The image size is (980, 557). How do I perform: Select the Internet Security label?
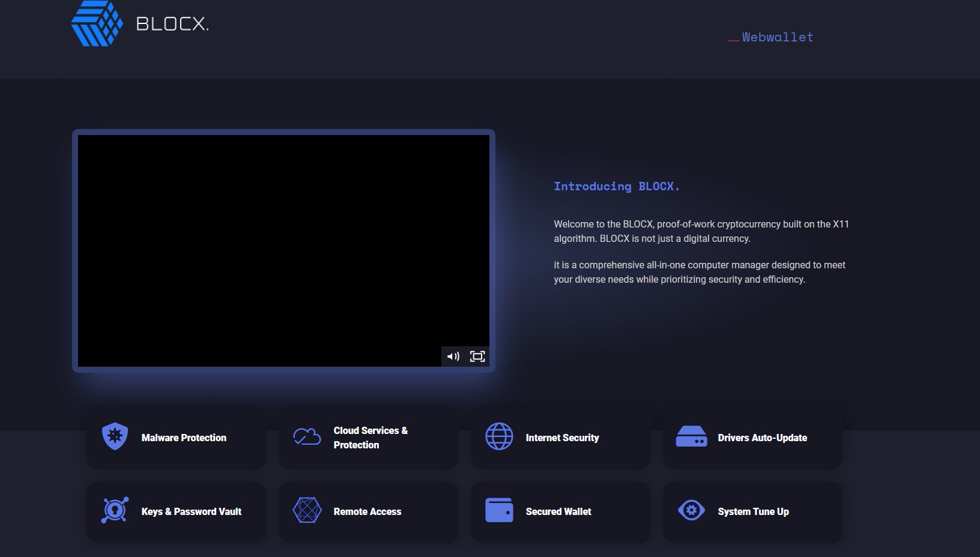coord(562,438)
